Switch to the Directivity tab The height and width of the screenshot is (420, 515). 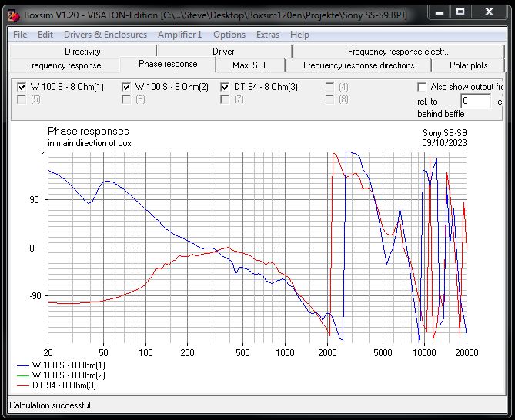pos(83,52)
